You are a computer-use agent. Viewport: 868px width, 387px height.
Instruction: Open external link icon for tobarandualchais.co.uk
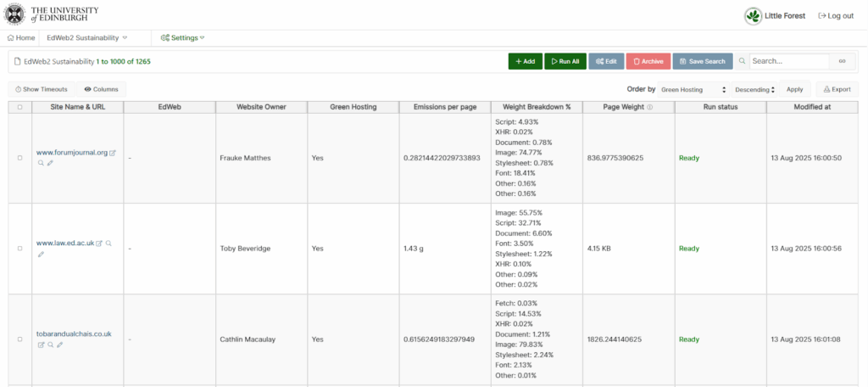tap(41, 345)
